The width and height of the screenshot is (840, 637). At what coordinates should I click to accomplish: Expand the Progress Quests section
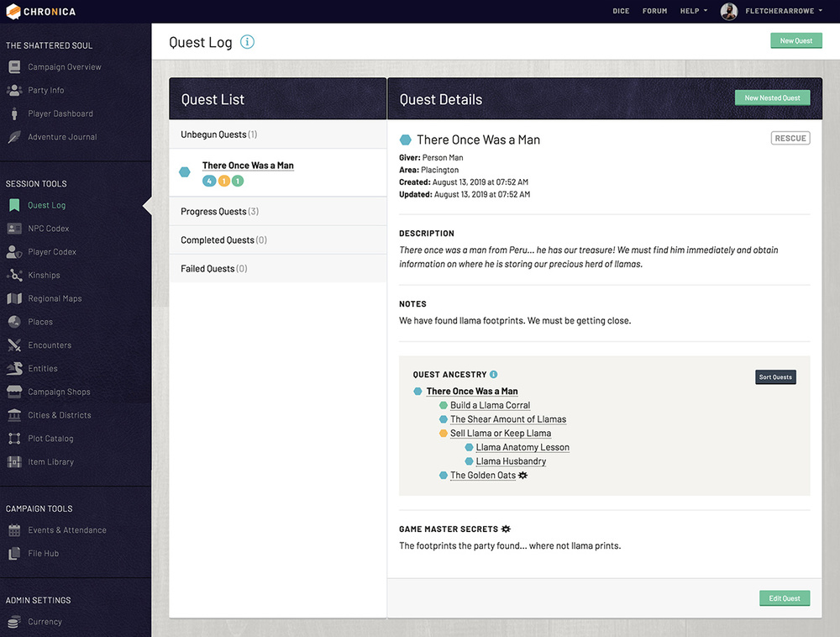pyautogui.click(x=219, y=212)
